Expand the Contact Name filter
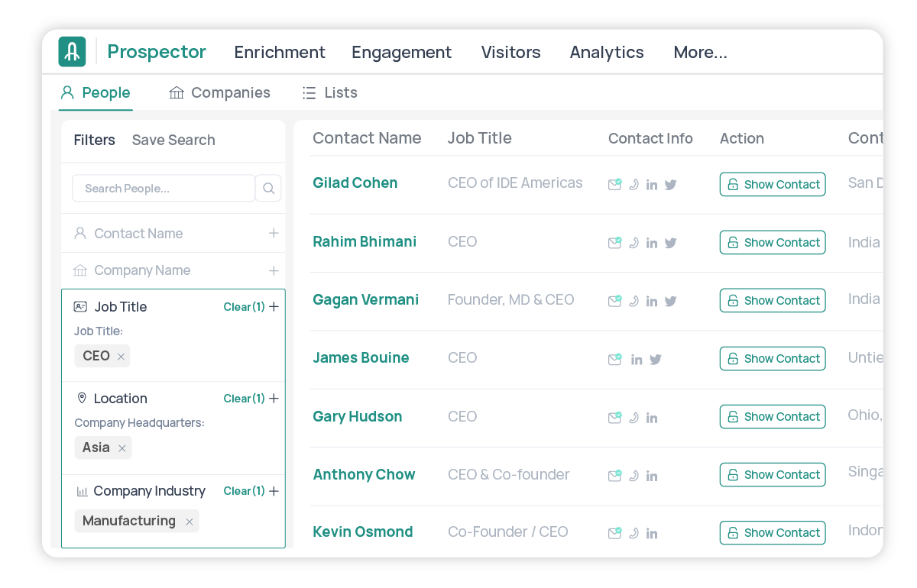 (x=274, y=233)
